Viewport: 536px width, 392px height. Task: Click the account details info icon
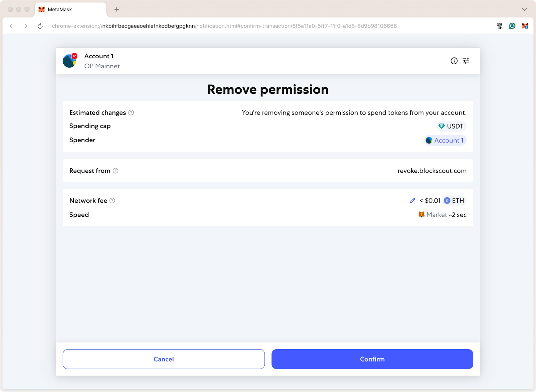pos(454,61)
